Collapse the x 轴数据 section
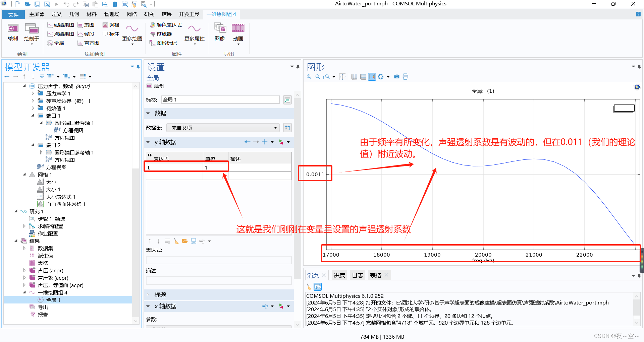 (x=148, y=306)
